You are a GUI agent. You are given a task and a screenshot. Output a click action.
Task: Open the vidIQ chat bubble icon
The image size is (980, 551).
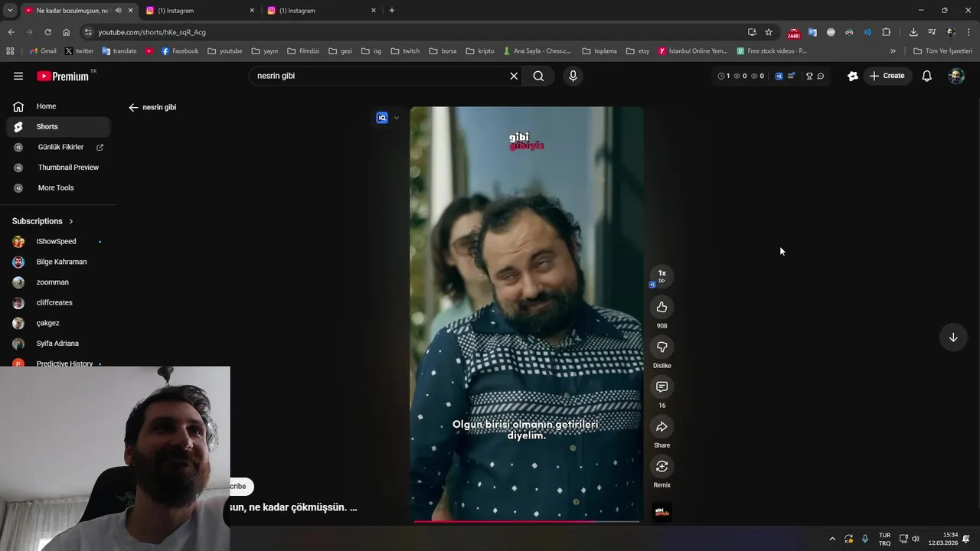821,76
